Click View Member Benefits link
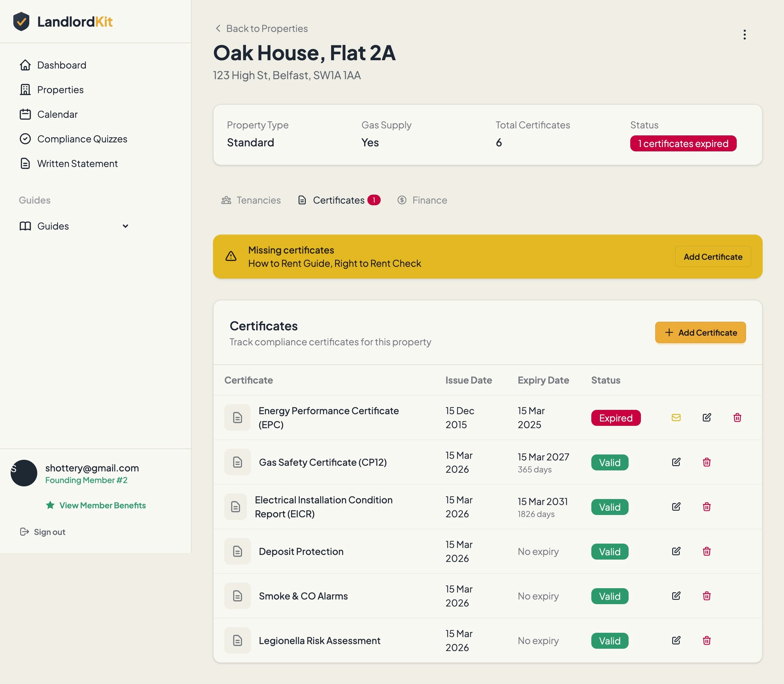 (102, 505)
